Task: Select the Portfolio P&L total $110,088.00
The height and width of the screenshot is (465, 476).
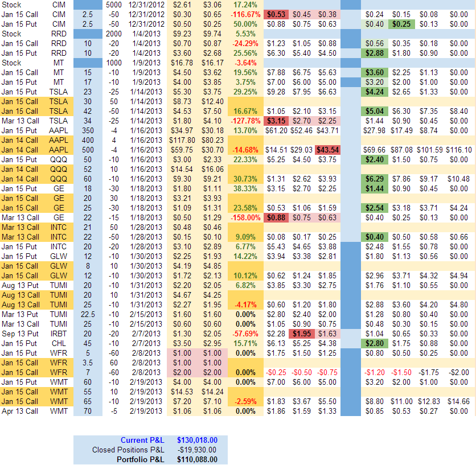Action: point(197,459)
